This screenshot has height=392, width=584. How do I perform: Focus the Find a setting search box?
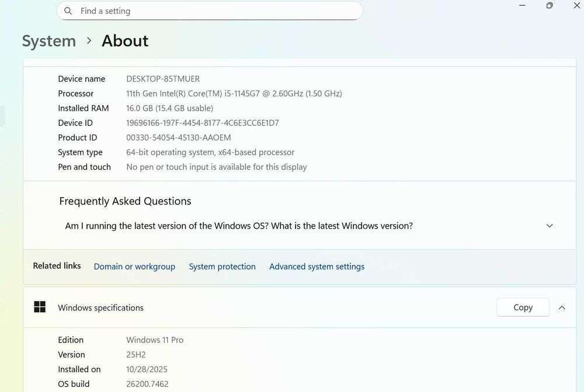[209, 10]
